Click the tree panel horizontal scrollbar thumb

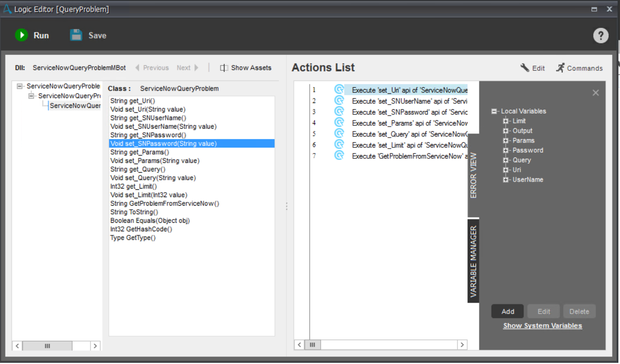tap(47, 346)
